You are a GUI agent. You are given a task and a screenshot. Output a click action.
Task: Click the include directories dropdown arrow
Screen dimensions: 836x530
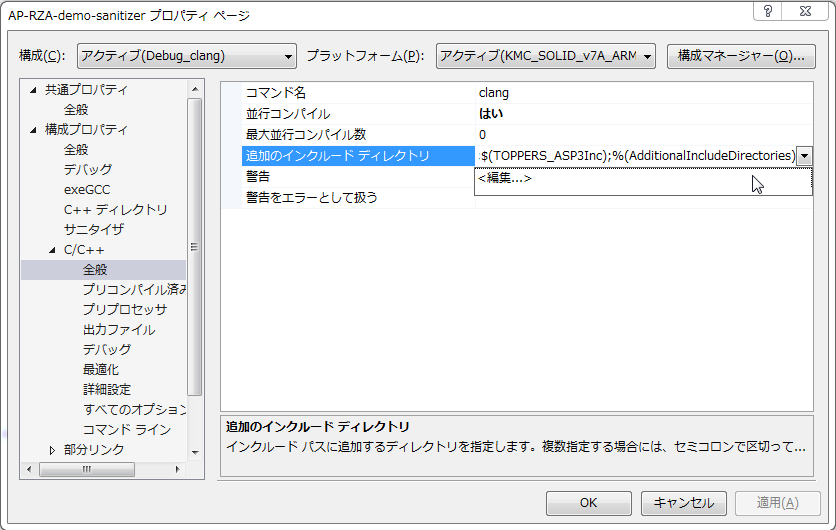click(x=805, y=156)
